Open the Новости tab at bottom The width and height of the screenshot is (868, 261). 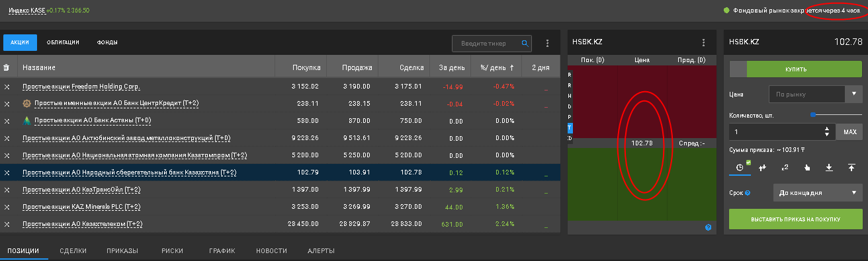click(x=271, y=251)
